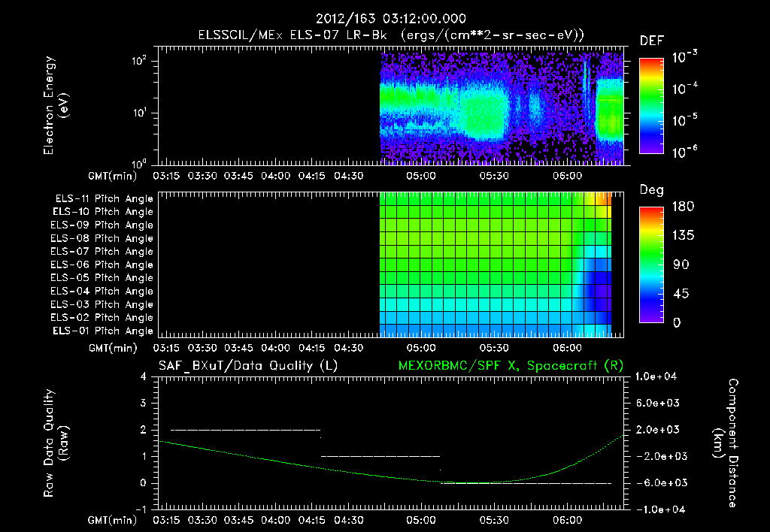The width and height of the screenshot is (770, 532).
Task: Select the ELS-08 Pitch Angle row label
Action: click(102, 238)
